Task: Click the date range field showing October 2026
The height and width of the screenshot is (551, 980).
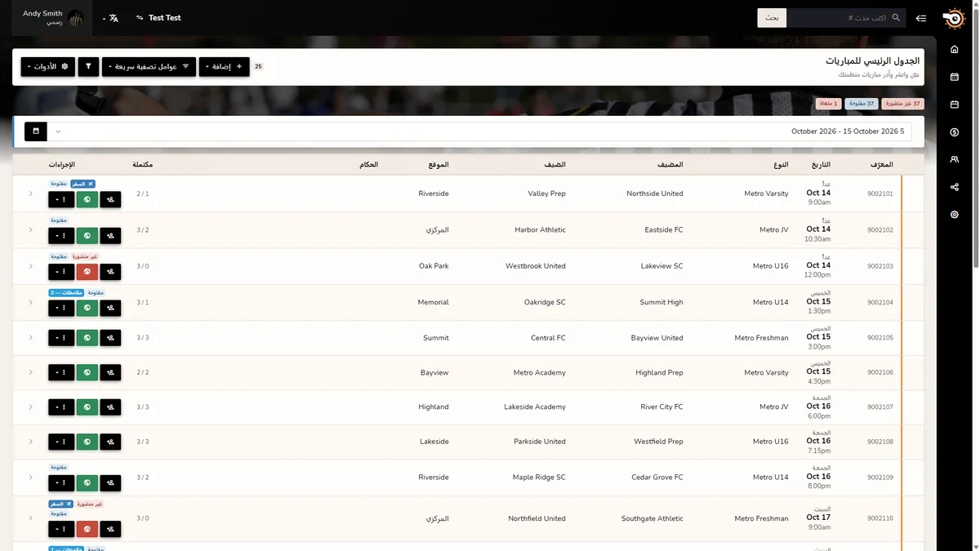Action: click(480, 131)
